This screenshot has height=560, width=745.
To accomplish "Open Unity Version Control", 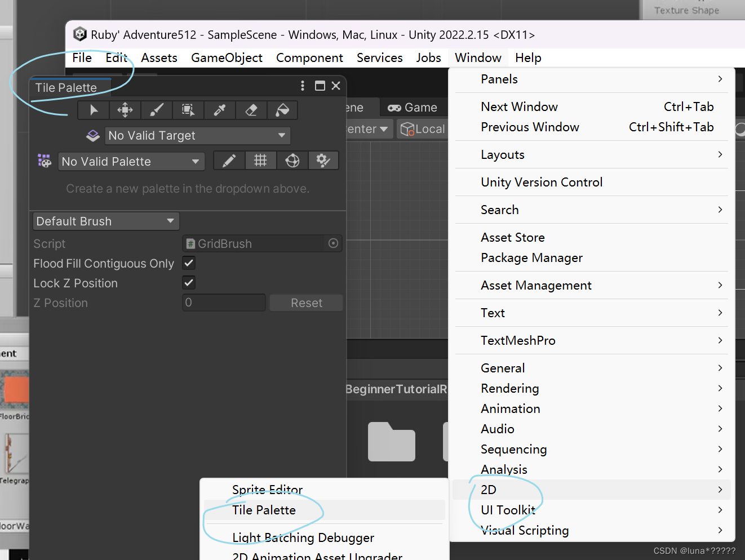I will pyautogui.click(x=592, y=182).
